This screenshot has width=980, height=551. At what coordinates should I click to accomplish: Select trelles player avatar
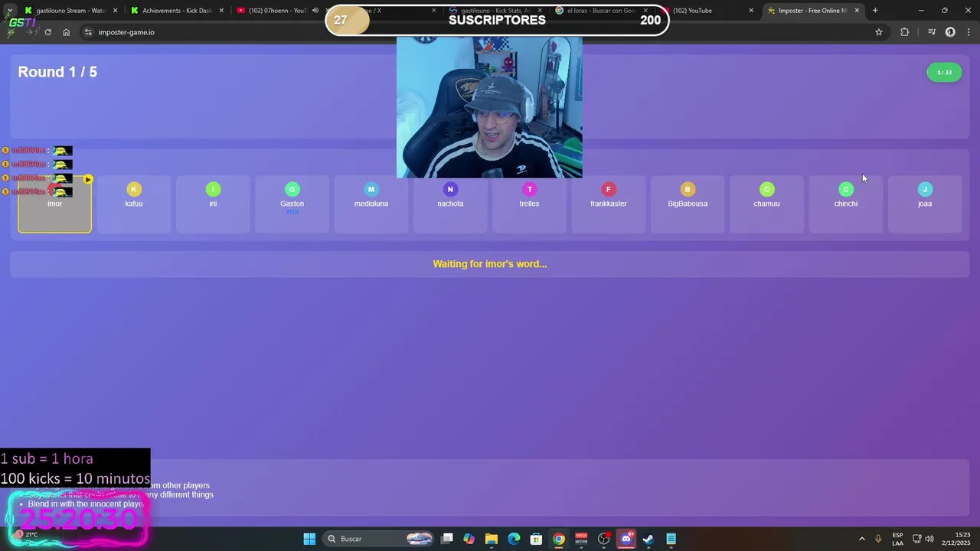click(529, 189)
